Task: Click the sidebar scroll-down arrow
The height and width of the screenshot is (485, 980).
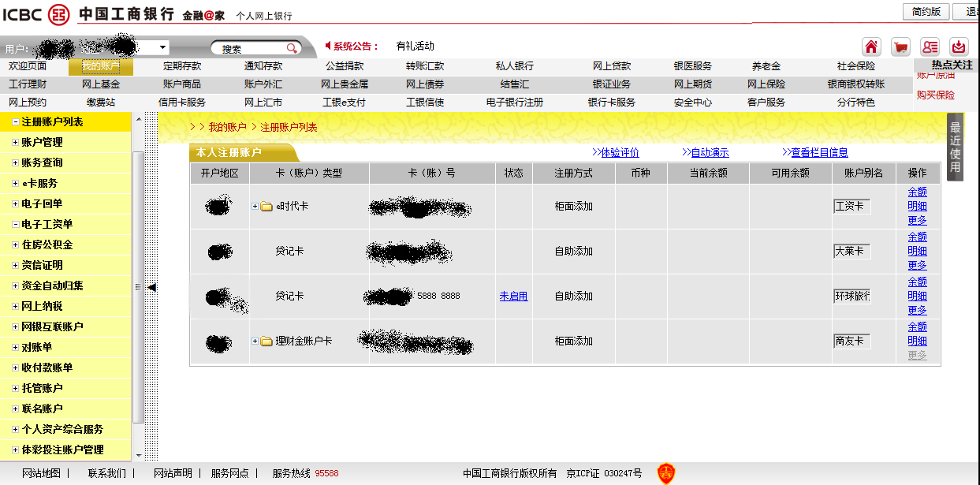Action: click(x=139, y=455)
